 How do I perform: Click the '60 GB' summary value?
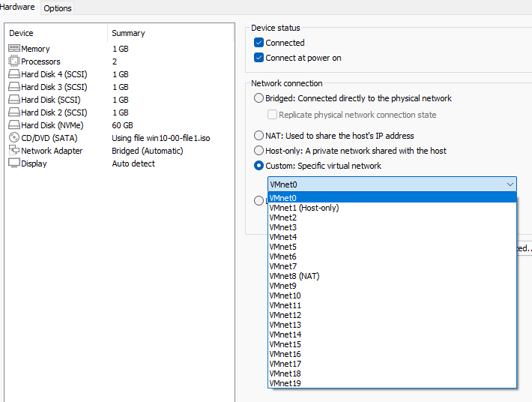tap(122, 125)
